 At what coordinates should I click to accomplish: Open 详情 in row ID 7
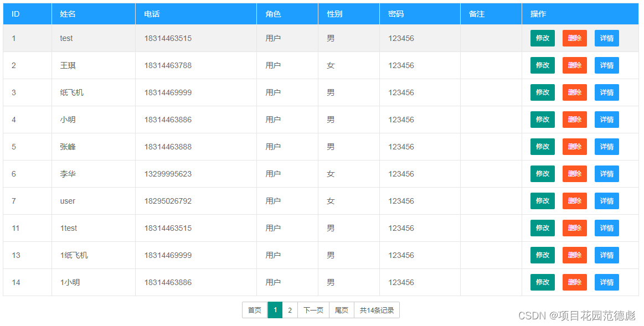tap(607, 201)
